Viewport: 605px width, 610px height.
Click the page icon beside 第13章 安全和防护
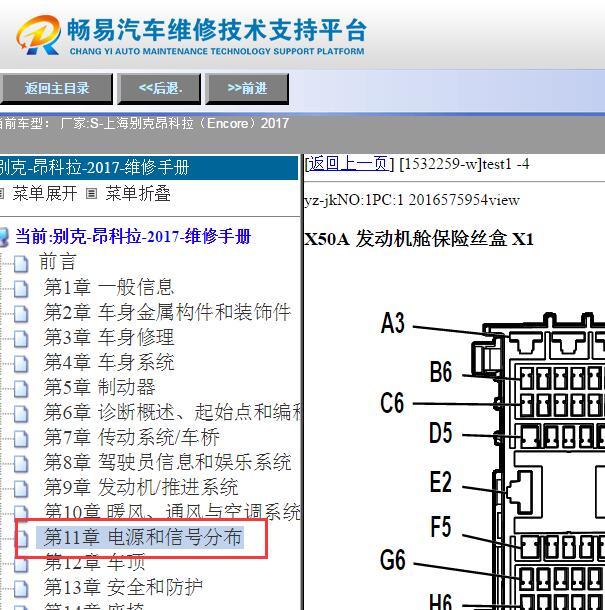click(x=21, y=588)
